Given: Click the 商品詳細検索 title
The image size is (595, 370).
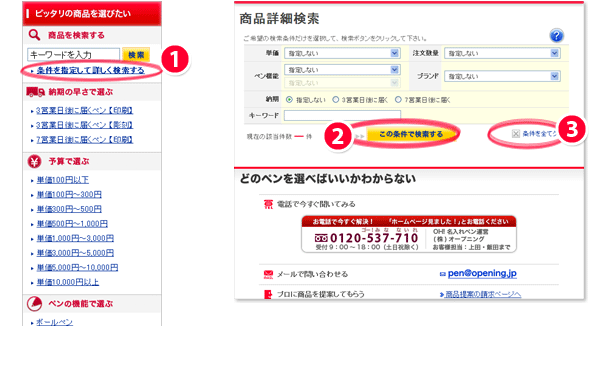Looking at the screenshot, I should (279, 19).
